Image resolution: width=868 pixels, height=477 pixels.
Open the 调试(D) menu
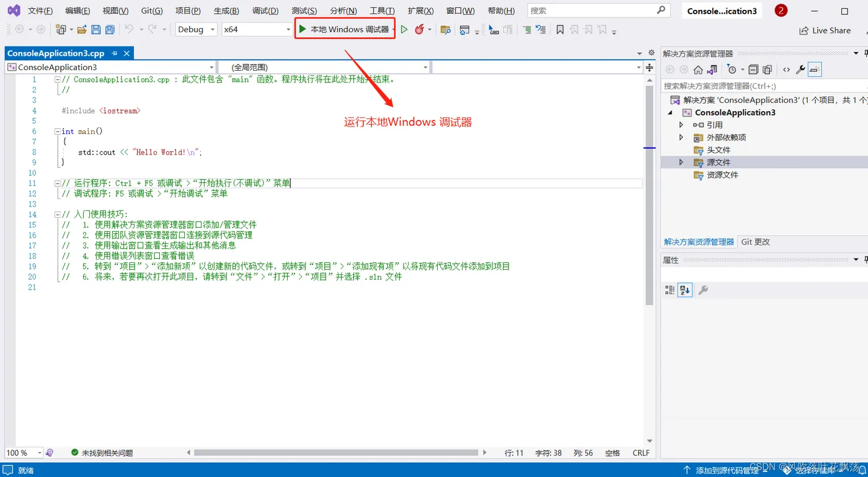pos(265,11)
